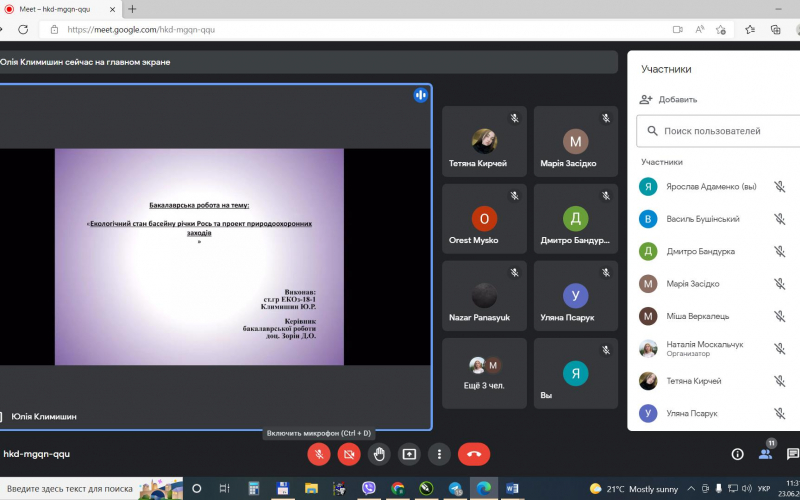800x500 pixels.
Task: Click Read aloud icon in address bar
Action: point(699,30)
